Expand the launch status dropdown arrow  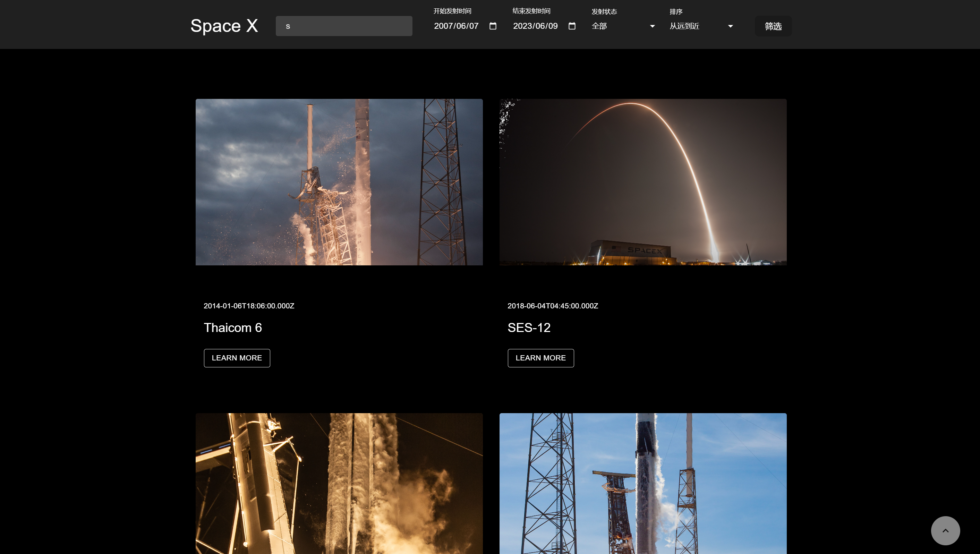pos(652,26)
